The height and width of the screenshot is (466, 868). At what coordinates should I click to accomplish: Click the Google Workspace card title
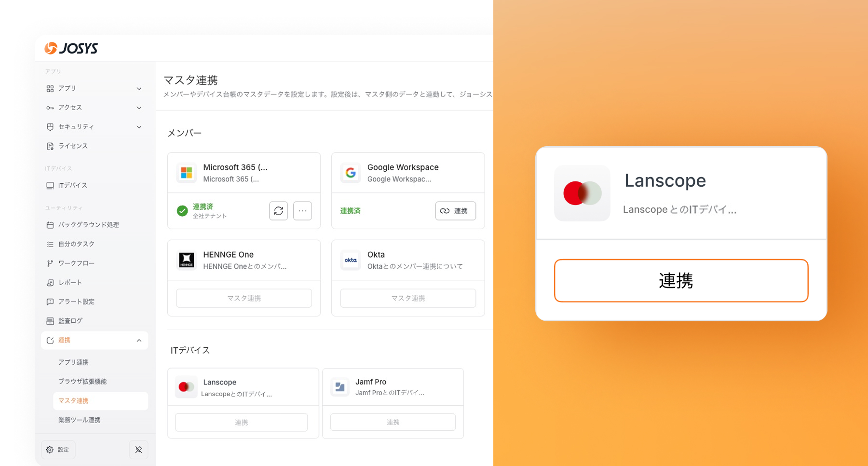pyautogui.click(x=403, y=167)
